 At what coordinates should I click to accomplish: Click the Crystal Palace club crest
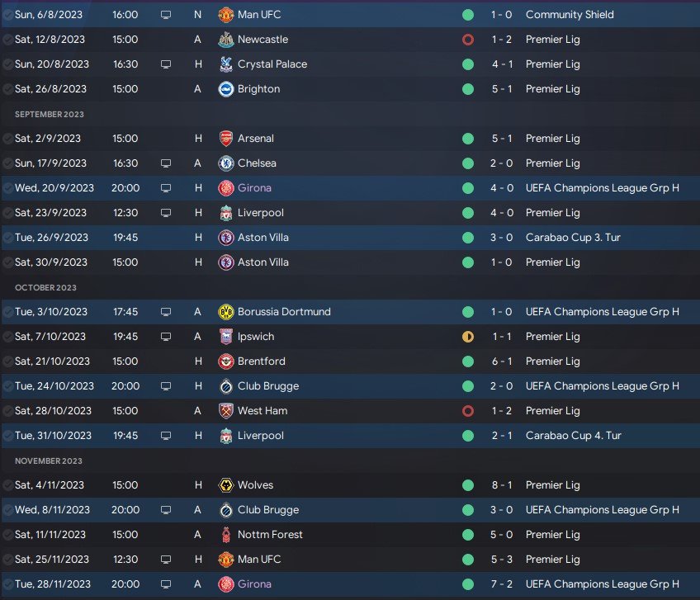pos(226,64)
